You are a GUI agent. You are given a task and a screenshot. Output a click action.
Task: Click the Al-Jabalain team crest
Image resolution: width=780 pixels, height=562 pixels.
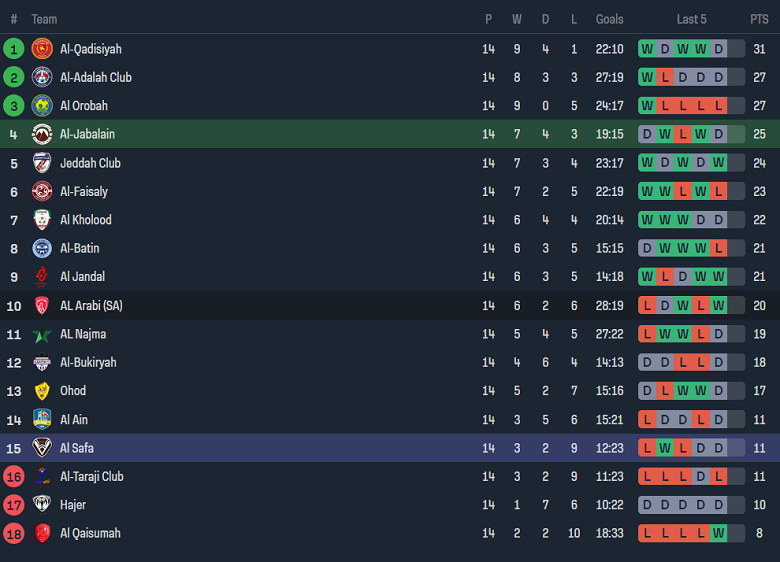42,134
